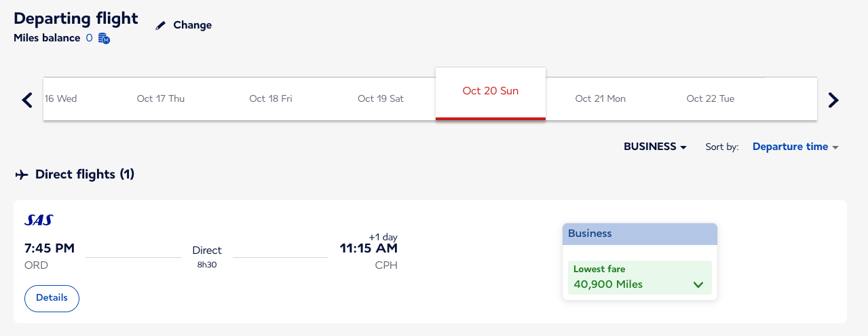The image size is (868, 336).
Task: Click the Miles balance 0 value
Action: coord(89,38)
